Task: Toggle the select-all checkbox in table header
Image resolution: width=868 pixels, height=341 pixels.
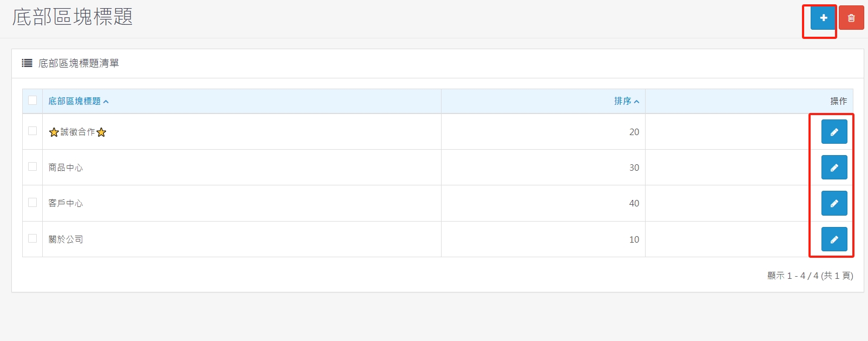Action: pyautogui.click(x=32, y=100)
